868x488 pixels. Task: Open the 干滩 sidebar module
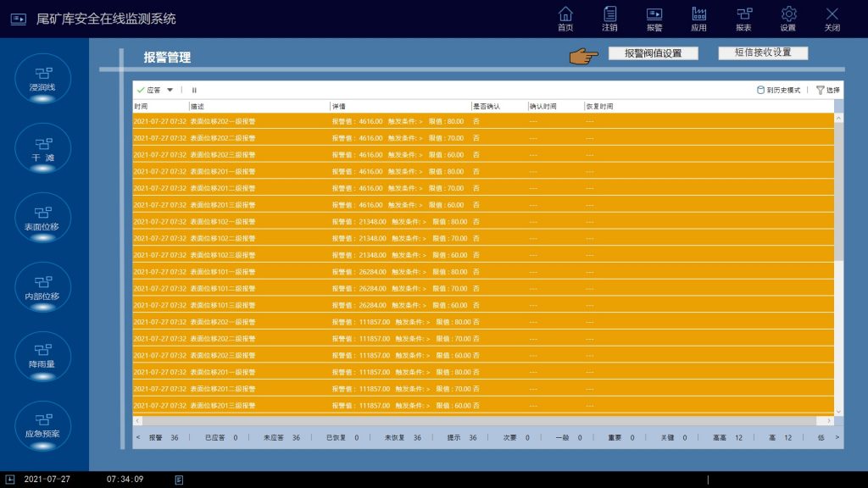(x=42, y=149)
